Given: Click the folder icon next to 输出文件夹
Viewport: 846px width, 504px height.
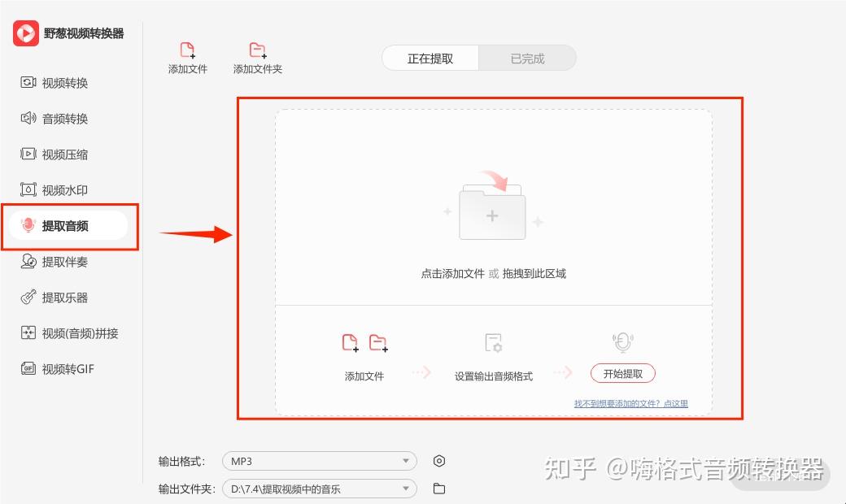Looking at the screenshot, I should (x=439, y=489).
